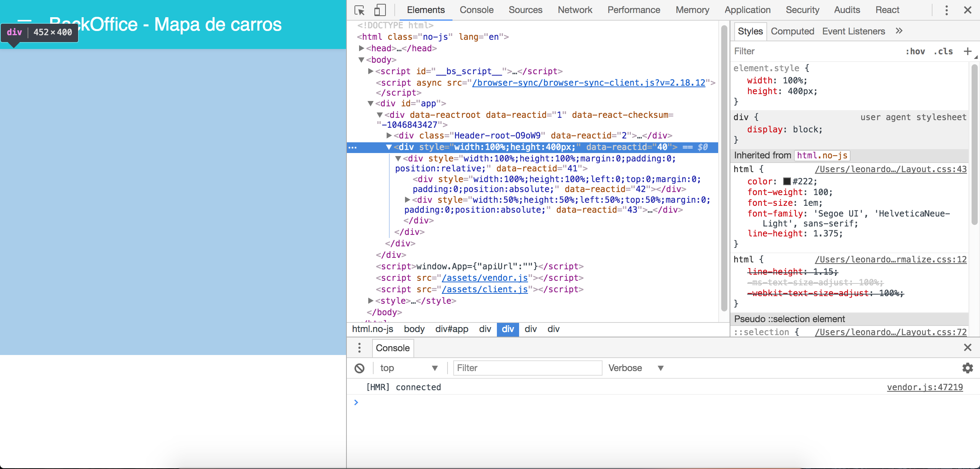
Task: Click the #222 color swatch
Action: coord(787,181)
